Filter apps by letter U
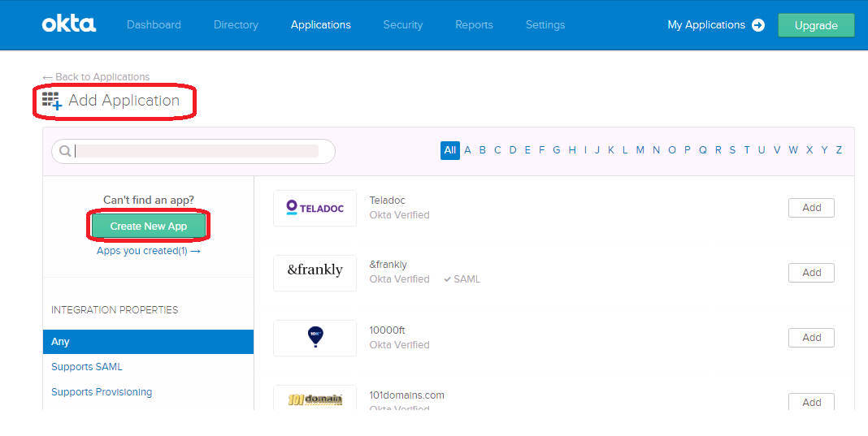 (x=762, y=150)
